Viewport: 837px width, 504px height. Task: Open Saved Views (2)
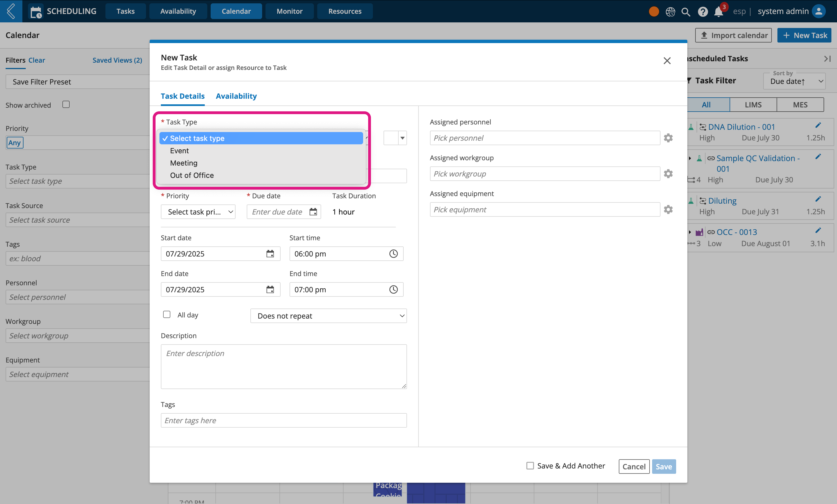117,60
